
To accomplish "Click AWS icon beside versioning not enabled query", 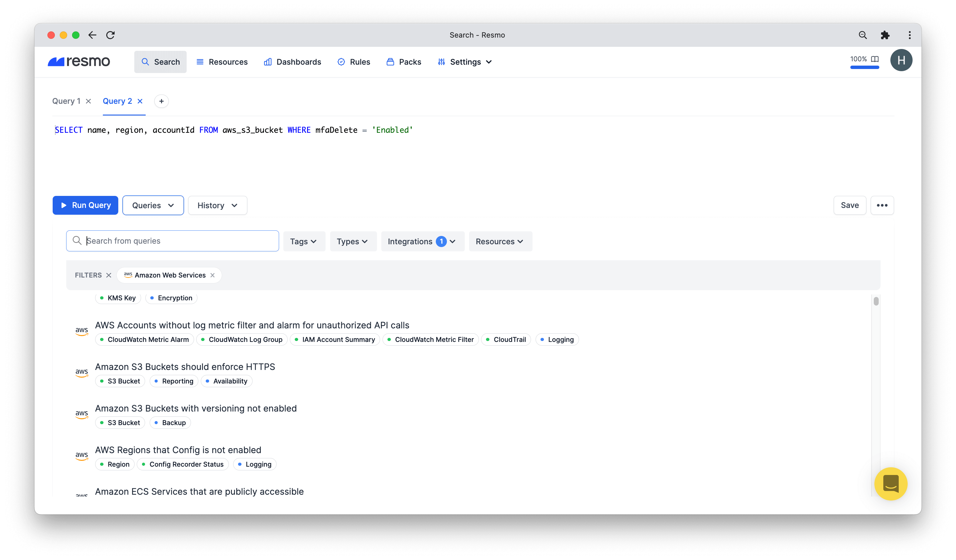I will [x=82, y=414].
